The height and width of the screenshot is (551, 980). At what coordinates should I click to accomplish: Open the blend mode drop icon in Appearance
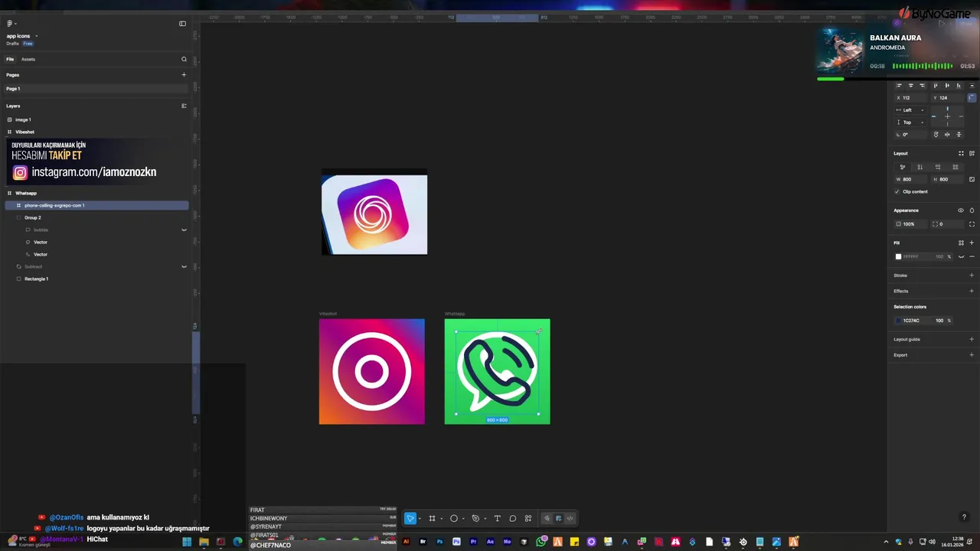pyautogui.click(x=972, y=210)
